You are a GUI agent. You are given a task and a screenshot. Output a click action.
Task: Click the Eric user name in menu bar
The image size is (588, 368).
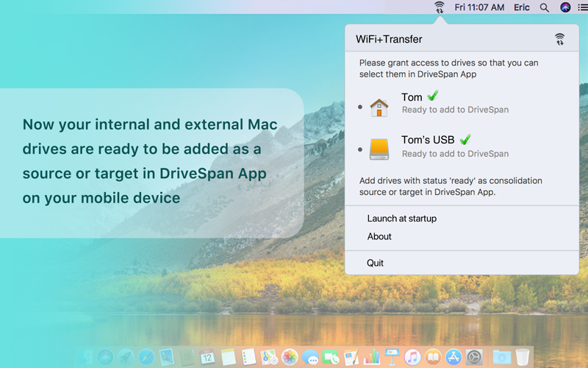522,7
